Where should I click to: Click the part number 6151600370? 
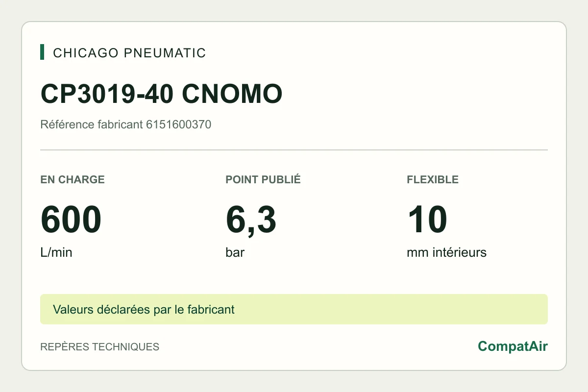179,124
